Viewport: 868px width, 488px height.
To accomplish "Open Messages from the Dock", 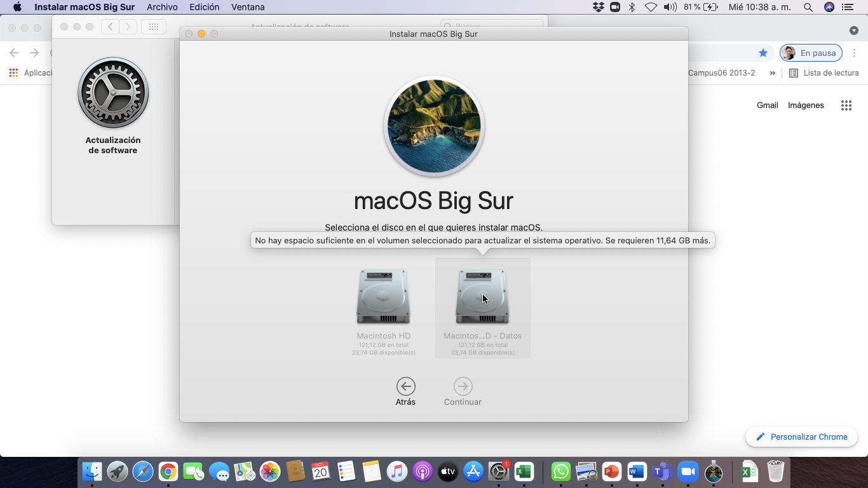I will coord(219,471).
